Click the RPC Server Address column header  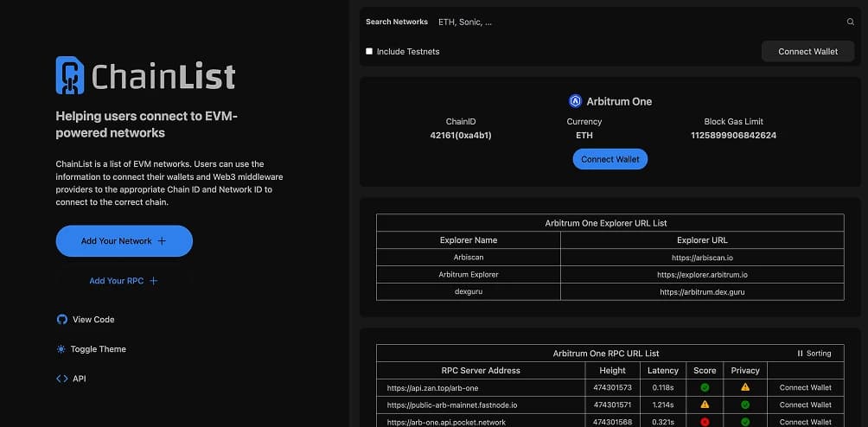(481, 371)
